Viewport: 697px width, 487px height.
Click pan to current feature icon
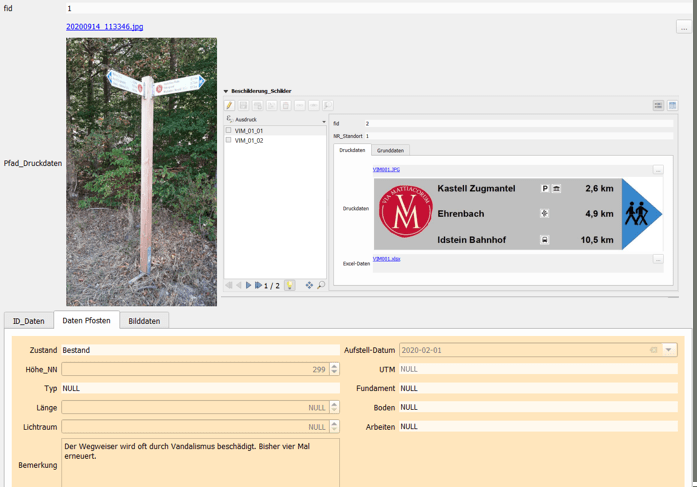309,285
